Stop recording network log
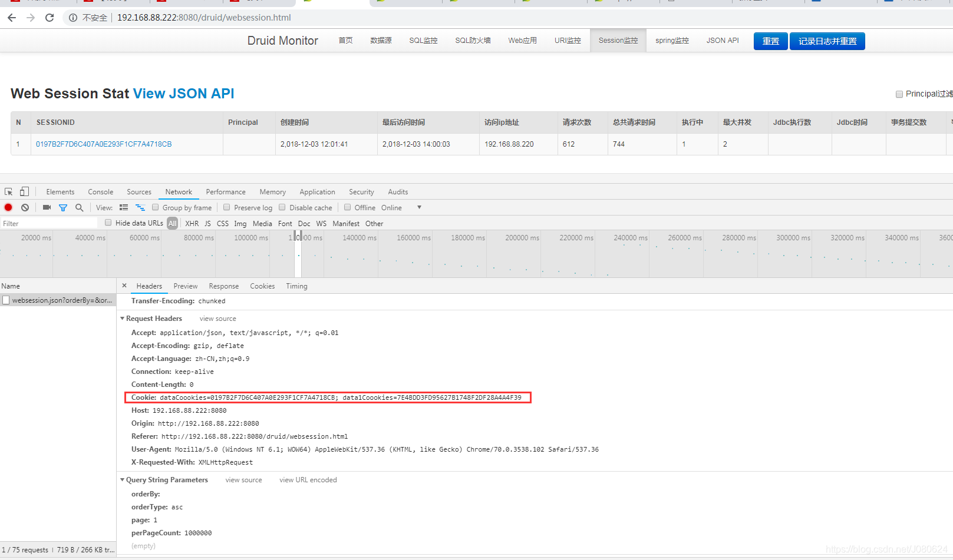This screenshot has width=953, height=560. coord(8,207)
